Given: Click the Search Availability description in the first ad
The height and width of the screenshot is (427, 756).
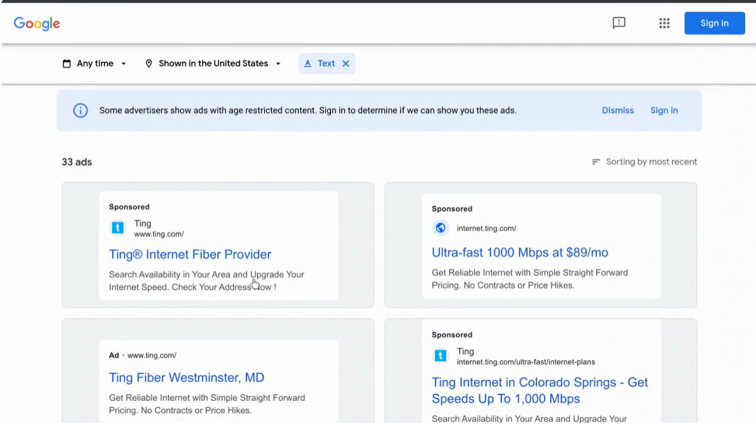Looking at the screenshot, I should (206, 280).
